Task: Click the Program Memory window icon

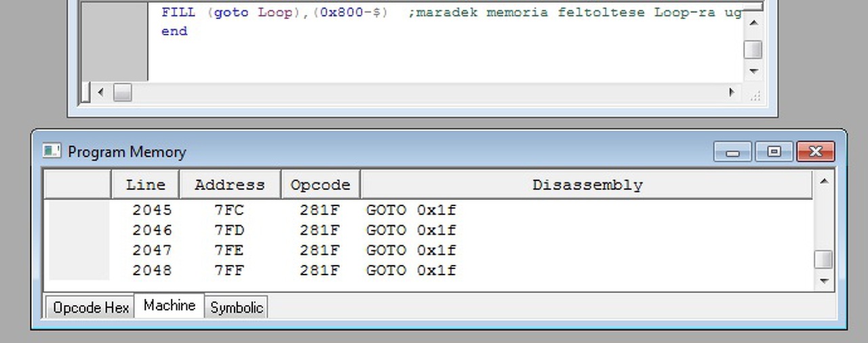Action: [52, 151]
